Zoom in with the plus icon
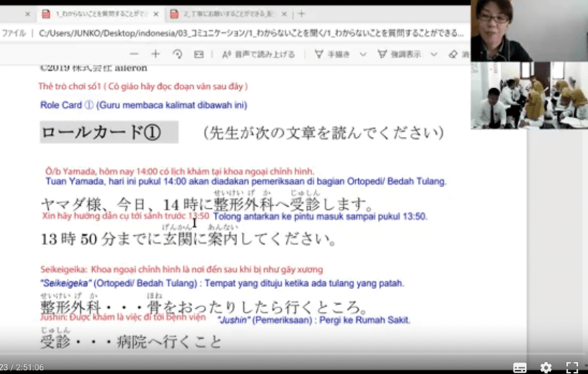This screenshot has width=588, height=374. click(x=155, y=54)
